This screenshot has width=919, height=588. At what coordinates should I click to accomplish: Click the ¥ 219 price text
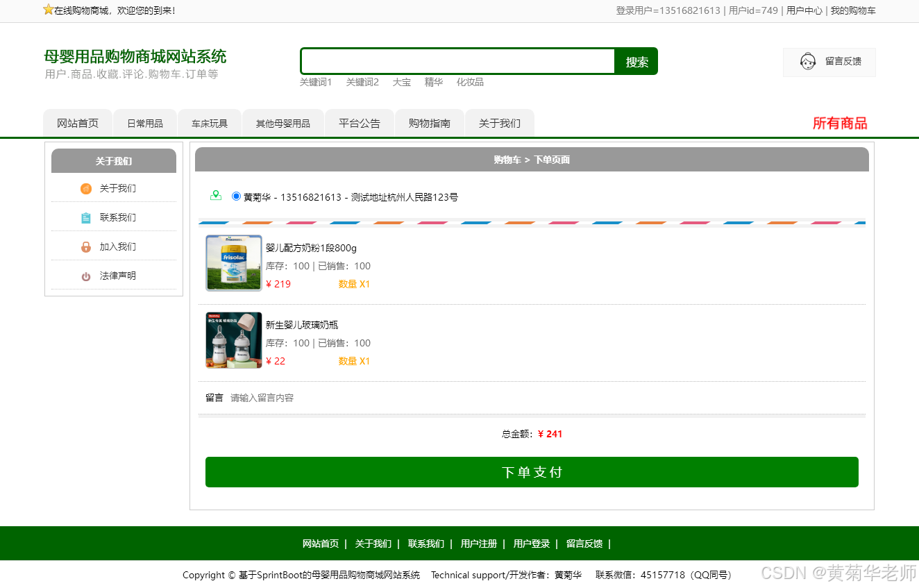(x=278, y=284)
